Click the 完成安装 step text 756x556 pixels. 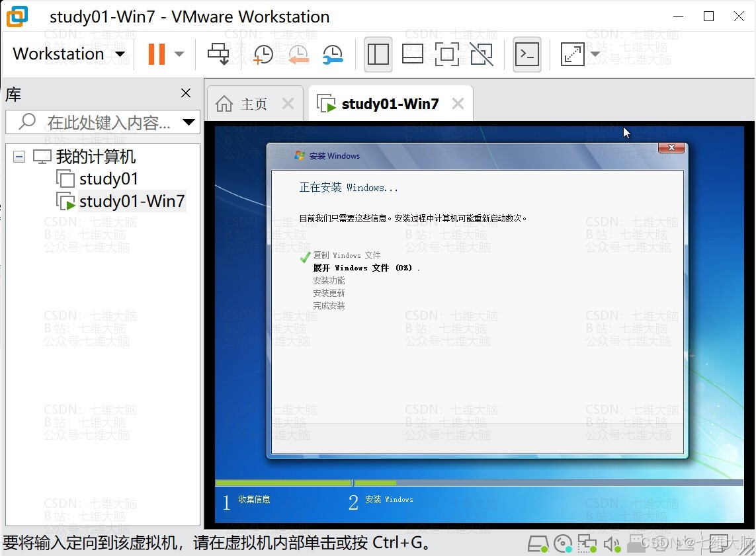[x=329, y=305]
